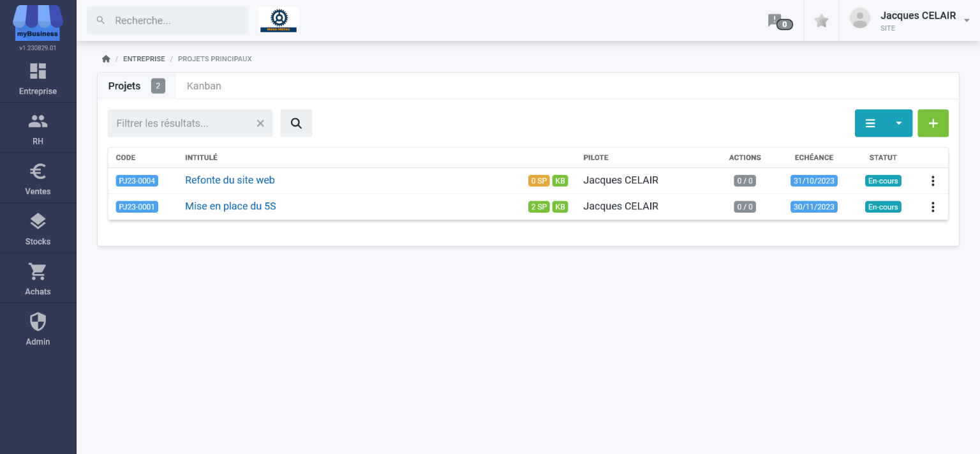Add a new project with green plus
Viewport: 980px width, 454px height.
[933, 123]
